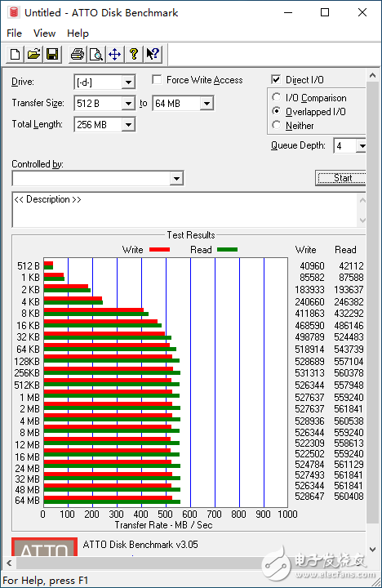The height and width of the screenshot is (588, 382).
Task: Open a file with the folder icon
Action: pyautogui.click(x=33, y=55)
